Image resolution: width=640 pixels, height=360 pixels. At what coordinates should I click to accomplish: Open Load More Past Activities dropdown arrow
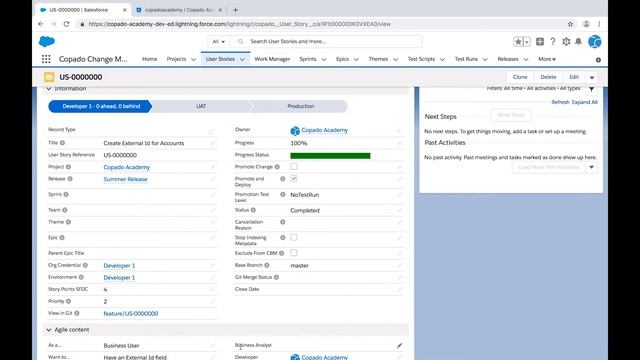pos(591,167)
